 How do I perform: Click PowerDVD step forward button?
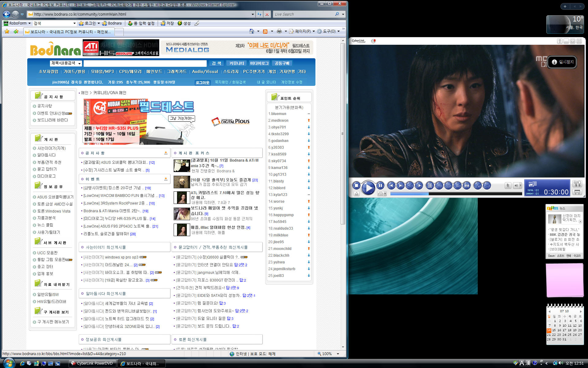pos(419,185)
